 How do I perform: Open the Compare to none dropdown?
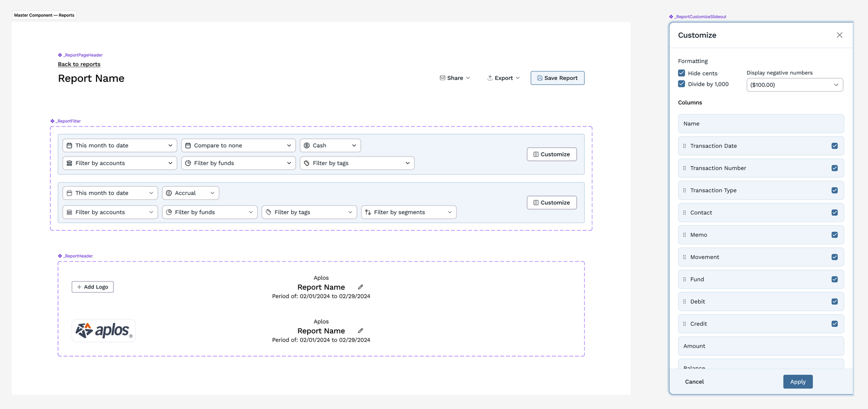point(238,146)
